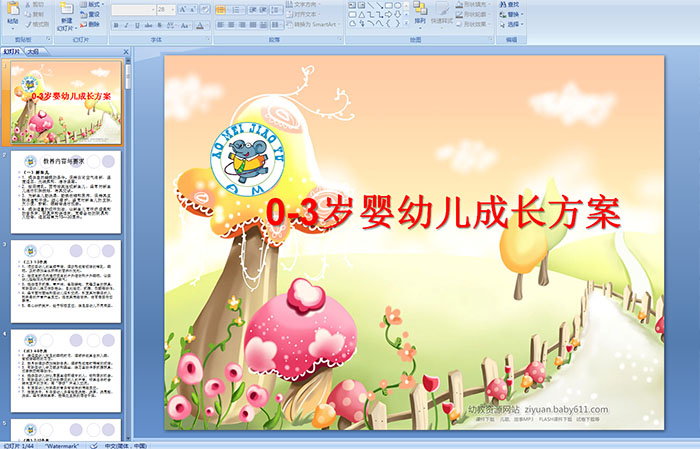Open the font name combo box
The image size is (700, 449).
[x=133, y=10]
